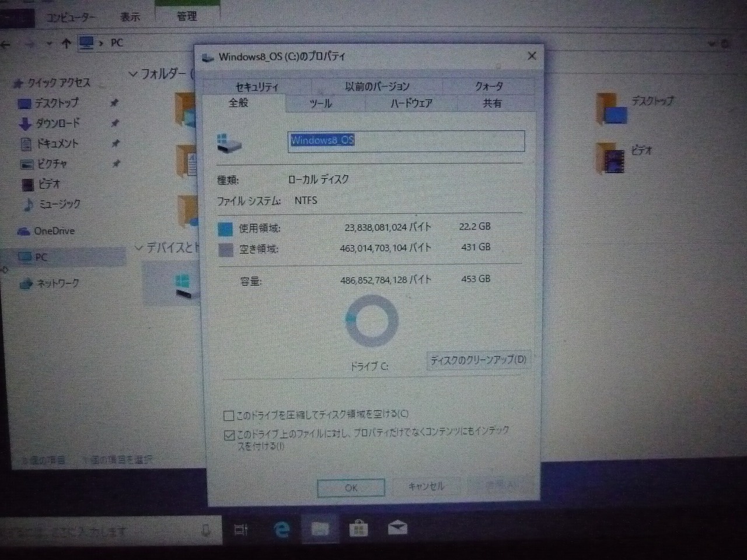This screenshot has width=747, height=560.
Task: Click the drive icon in the properties dialog
Action: pyautogui.click(x=229, y=142)
